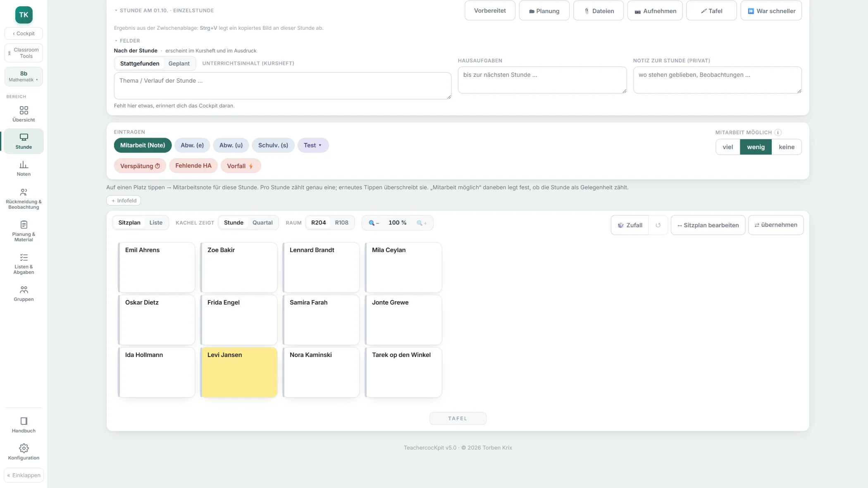Open the Übersicht grid icon in sidebar
The image size is (868, 488).
[x=24, y=110]
